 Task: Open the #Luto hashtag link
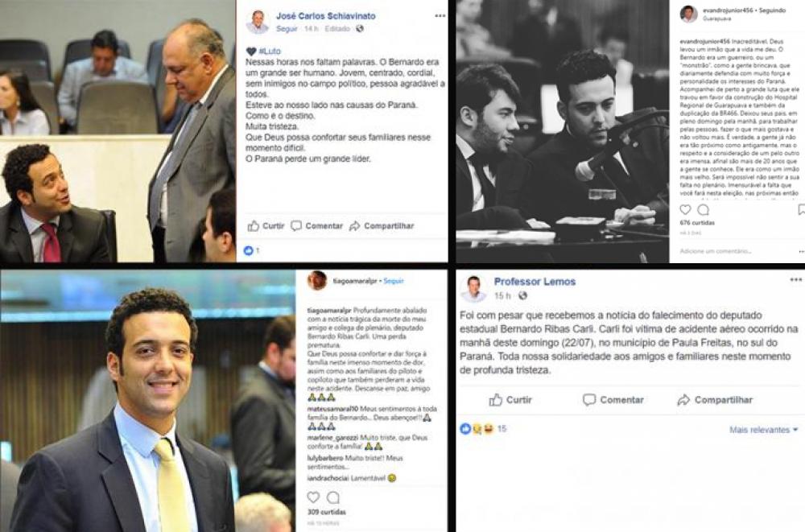[x=270, y=52]
